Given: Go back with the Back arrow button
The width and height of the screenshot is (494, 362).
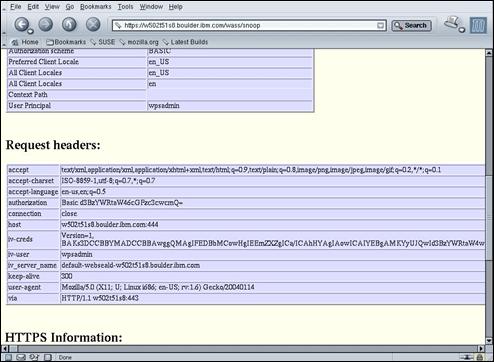Looking at the screenshot, I should click(x=22, y=25).
